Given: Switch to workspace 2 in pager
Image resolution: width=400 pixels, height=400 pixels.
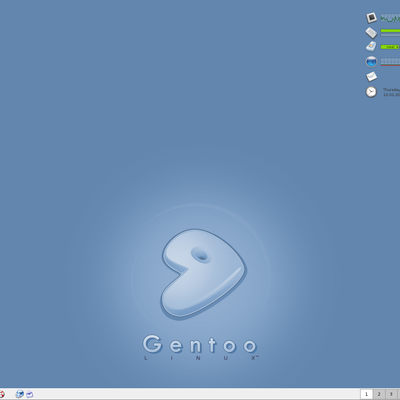Looking at the screenshot, I should tap(379, 394).
